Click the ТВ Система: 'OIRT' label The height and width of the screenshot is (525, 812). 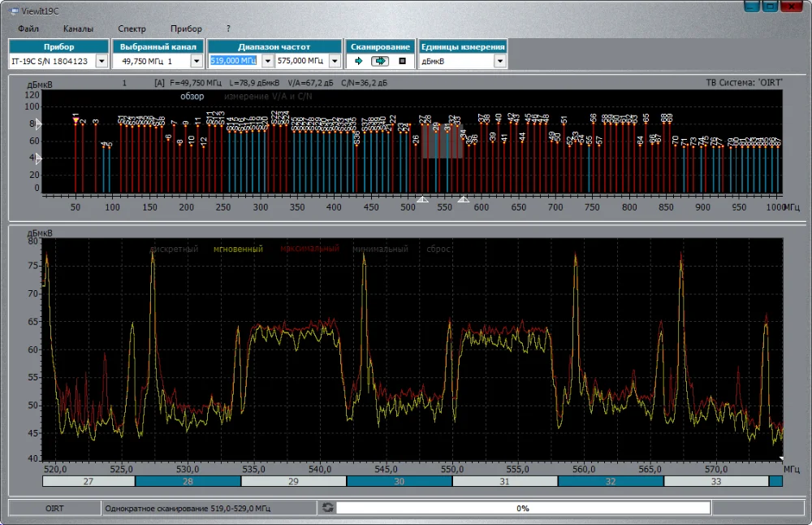click(x=744, y=82)
